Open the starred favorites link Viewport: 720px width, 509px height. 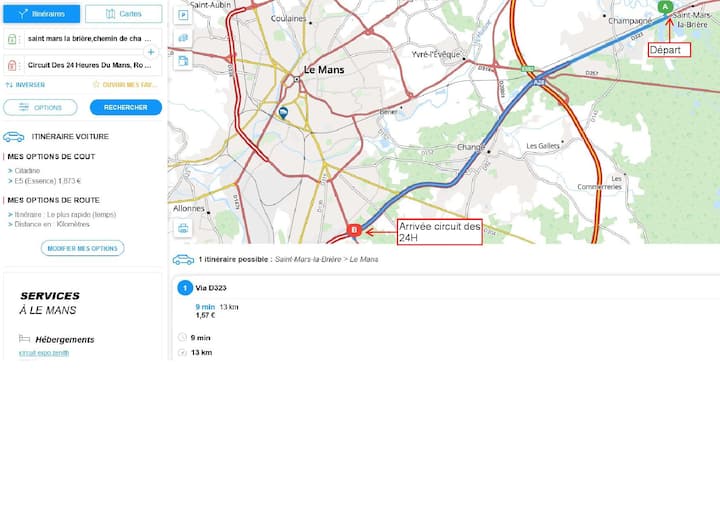(x=125, y=85)
